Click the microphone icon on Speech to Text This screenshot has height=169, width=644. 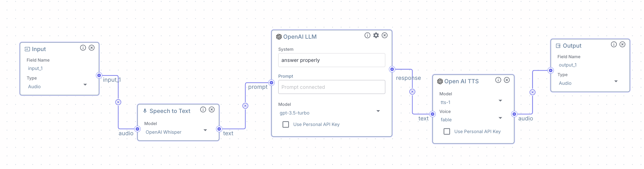point(145,111)
